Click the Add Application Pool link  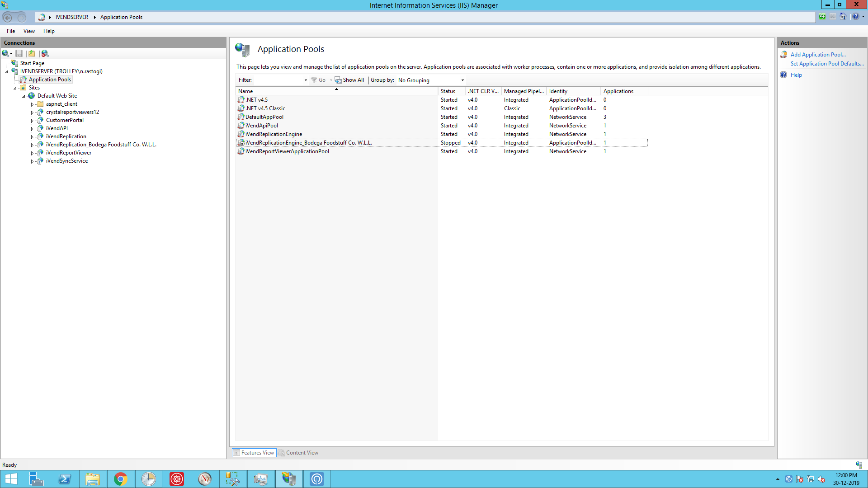coord(818,55)
